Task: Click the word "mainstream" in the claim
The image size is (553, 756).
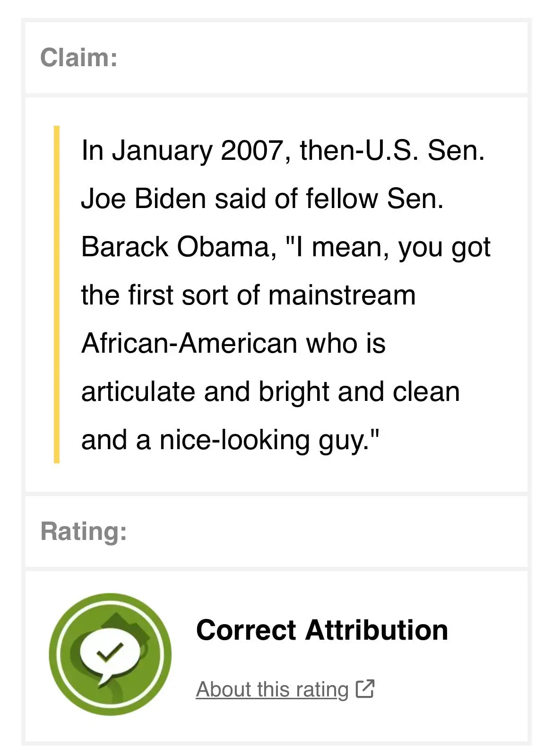Action: click(342, 295)
